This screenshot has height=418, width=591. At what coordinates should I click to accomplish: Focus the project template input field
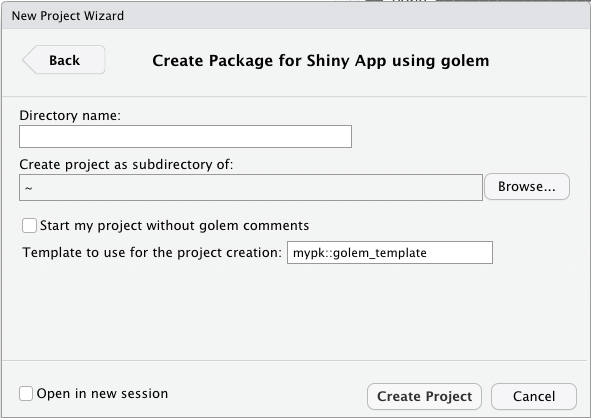(390, 253)
